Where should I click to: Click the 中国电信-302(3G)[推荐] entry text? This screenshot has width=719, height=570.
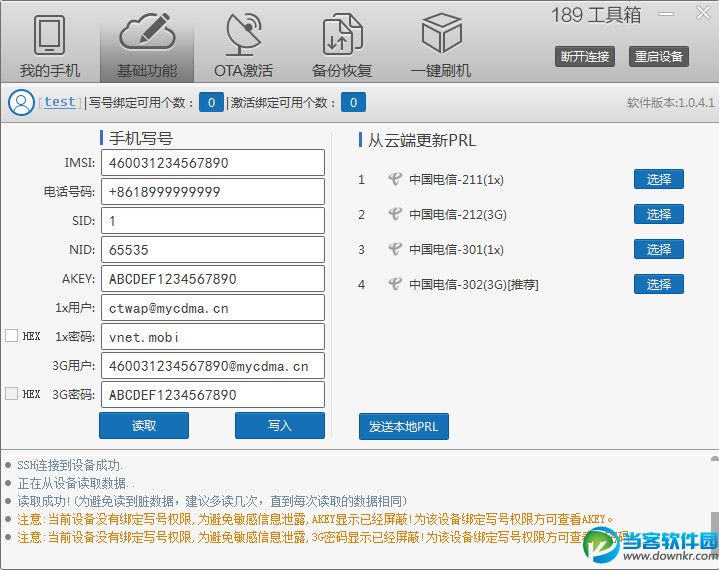pos(474,284)
